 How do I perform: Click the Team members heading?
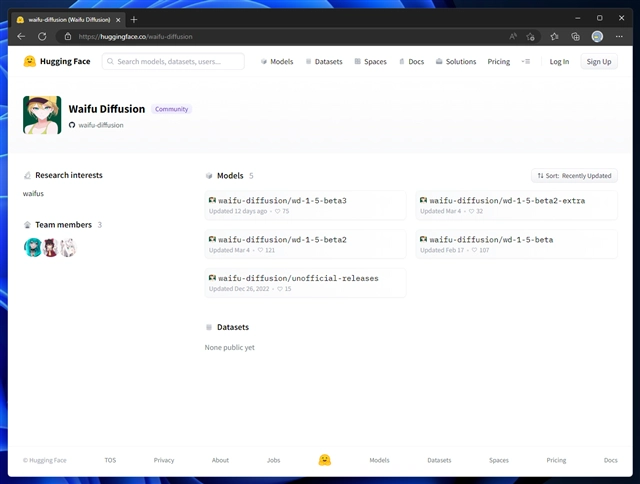(63, 225)
